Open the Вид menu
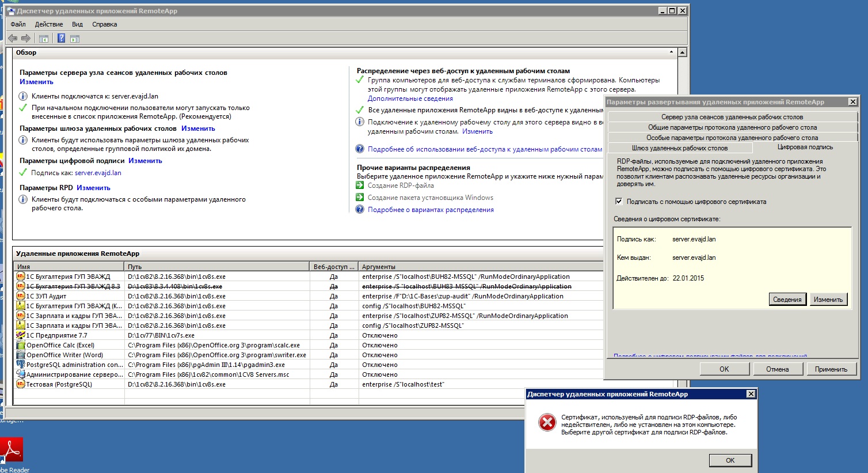The width and height of the screenshot is (868, 473). tap(77, 24)
